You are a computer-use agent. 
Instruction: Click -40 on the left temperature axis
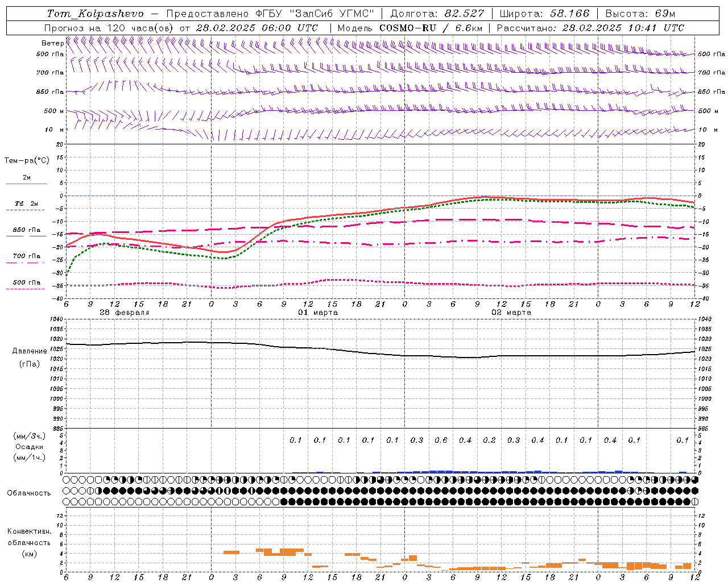pyautogui.click(x=58, y=298)
